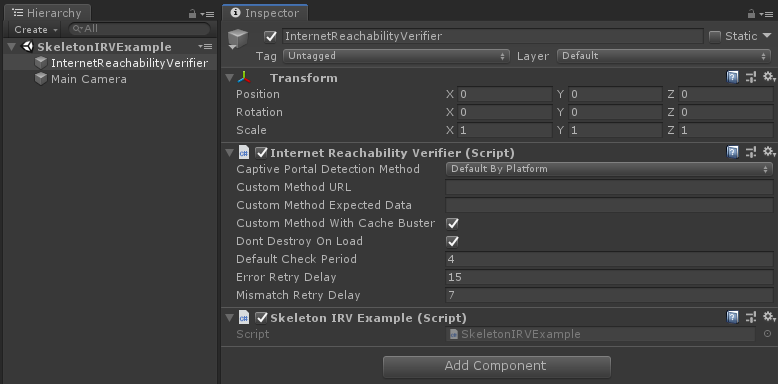
Task: Collapse Internet Reachability Verifier component foldout
Action: pos(229,152)
